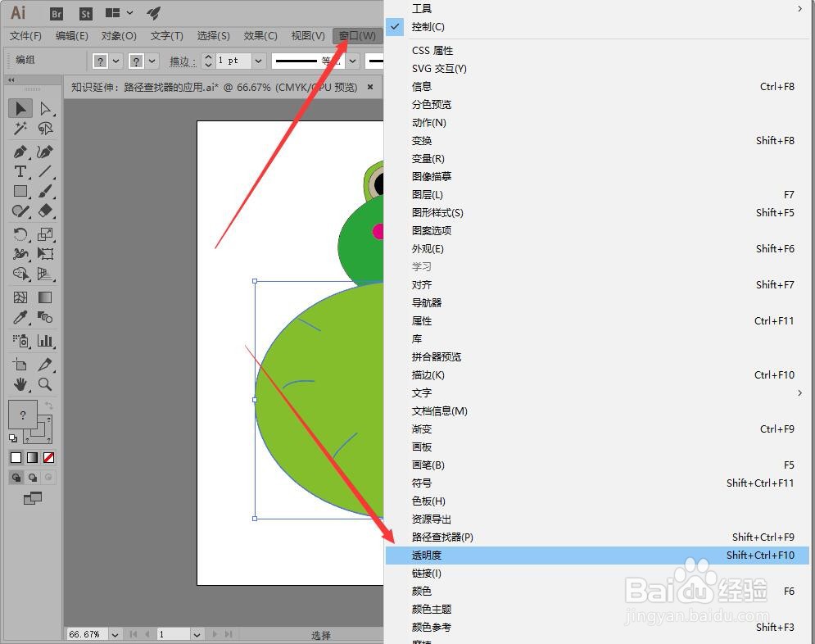Open the 描边 panel link in the control bar
Screen dimensions: 815x644
pos(181,61)
